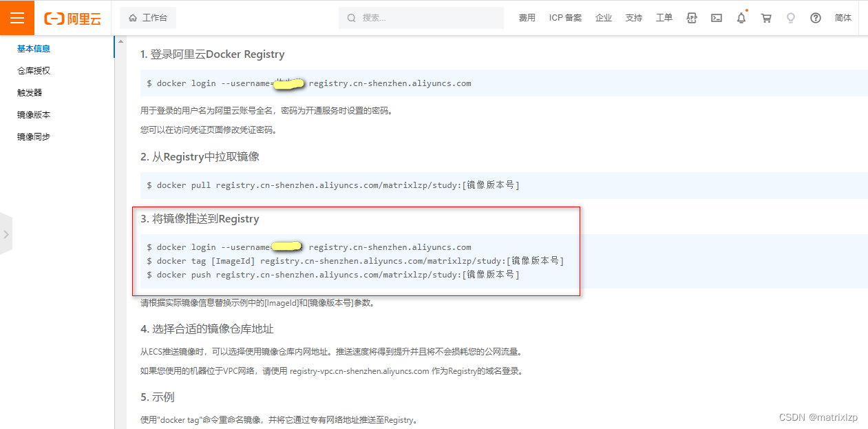Select 镜像同步 in sidebar
Viewport: 868px width, 429px height.
(x=34, y=137)
